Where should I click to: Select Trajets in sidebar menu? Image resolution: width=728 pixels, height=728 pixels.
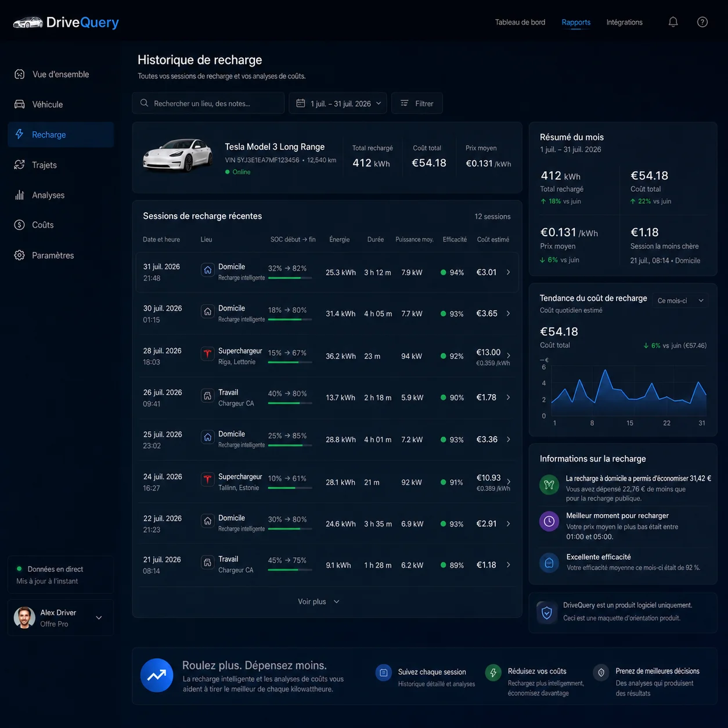pos(61,165)
